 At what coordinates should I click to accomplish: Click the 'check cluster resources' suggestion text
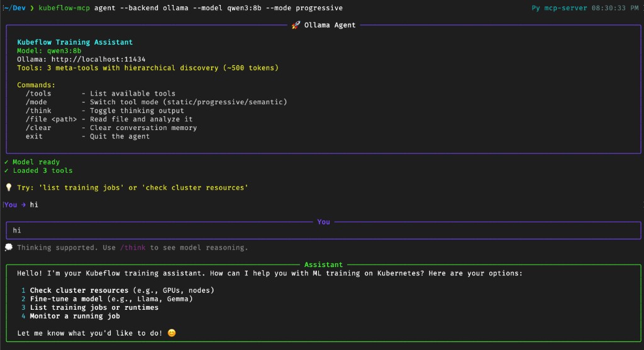(x=195, y=187)
